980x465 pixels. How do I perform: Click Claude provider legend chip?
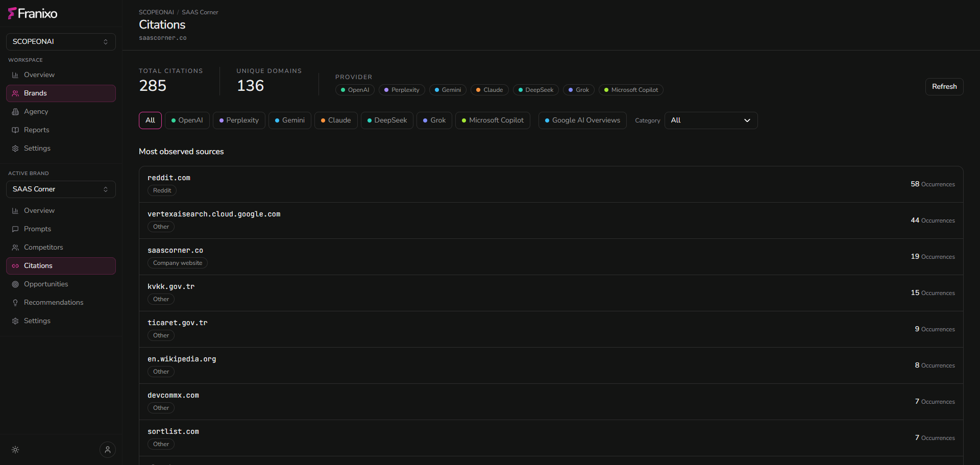(x=489, y=90)
